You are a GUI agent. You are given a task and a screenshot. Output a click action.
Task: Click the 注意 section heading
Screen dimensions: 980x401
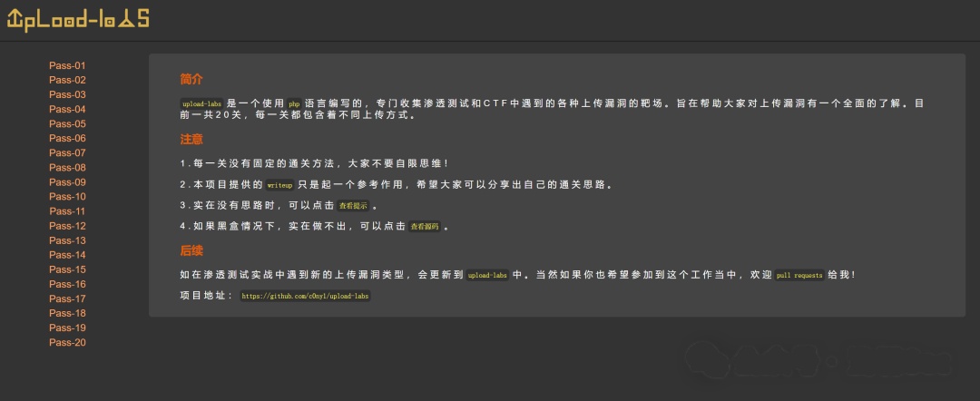(x=191, y=140)
